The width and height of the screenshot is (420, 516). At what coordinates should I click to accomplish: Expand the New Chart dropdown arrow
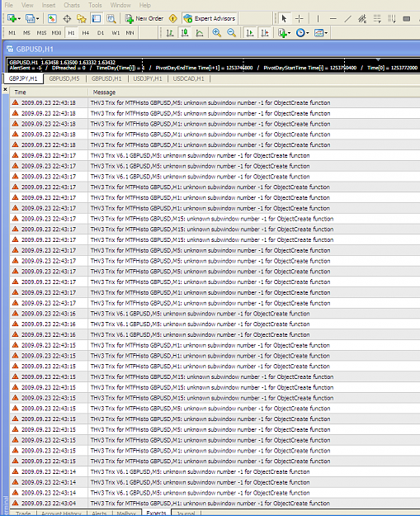point(19,19)
